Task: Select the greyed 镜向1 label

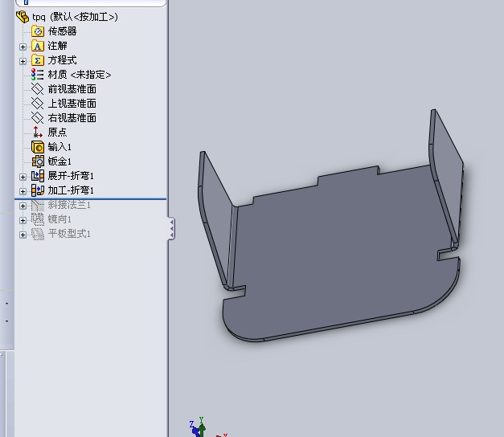Action: click(x=59, y=219)
